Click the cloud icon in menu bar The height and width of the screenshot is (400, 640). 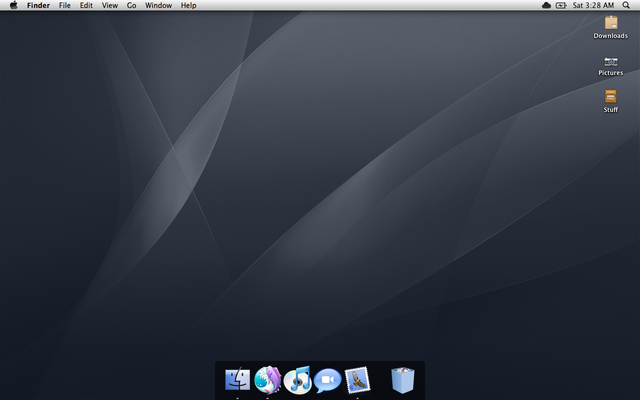tap(546, 5)
